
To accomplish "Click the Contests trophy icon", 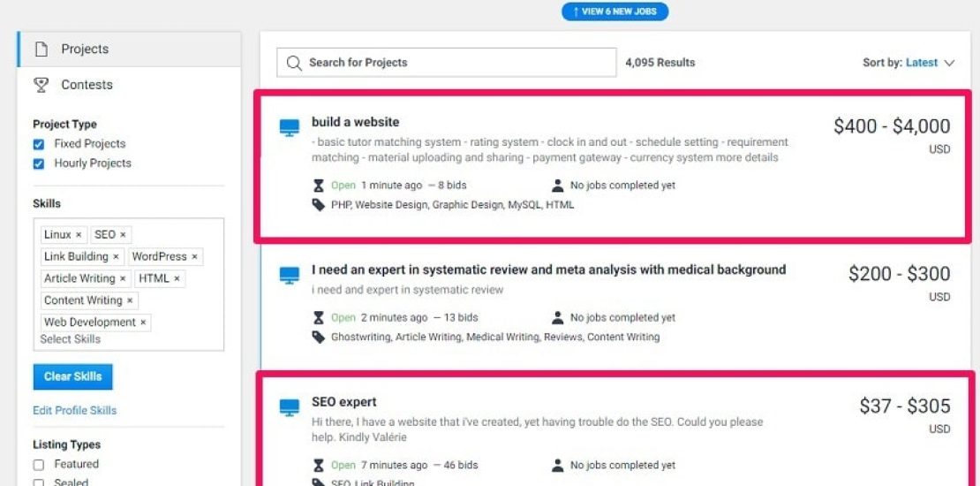I will 41,85.
